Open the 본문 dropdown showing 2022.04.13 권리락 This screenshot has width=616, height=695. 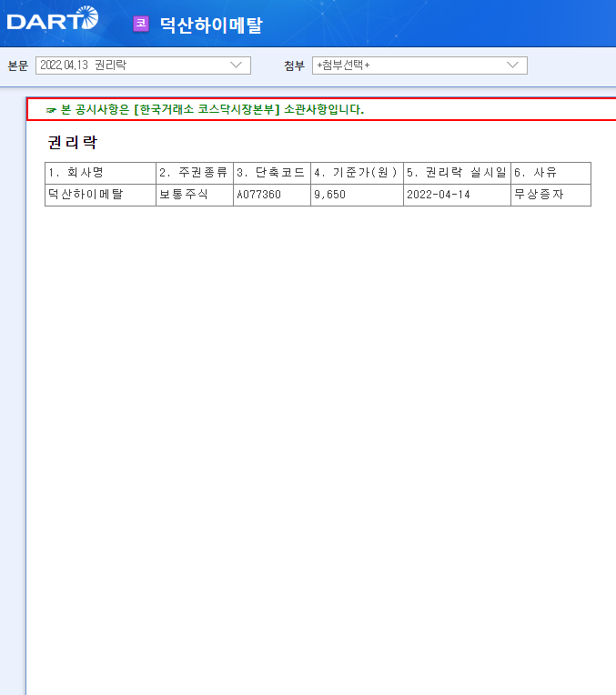point(143,65)
